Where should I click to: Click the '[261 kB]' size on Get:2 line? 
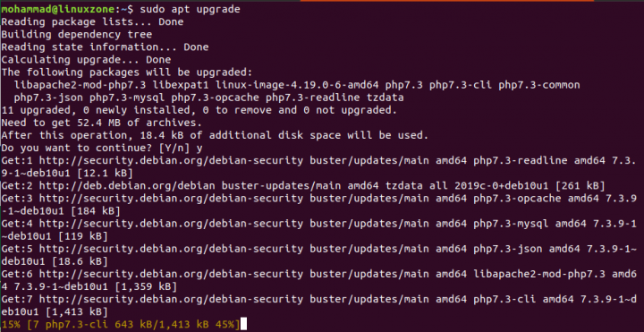580,186
